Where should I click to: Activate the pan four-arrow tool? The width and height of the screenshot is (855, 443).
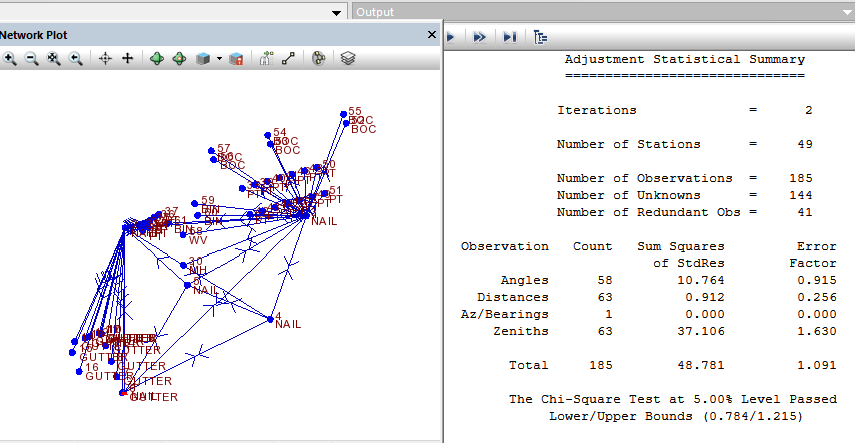click(x=127, y=59)
